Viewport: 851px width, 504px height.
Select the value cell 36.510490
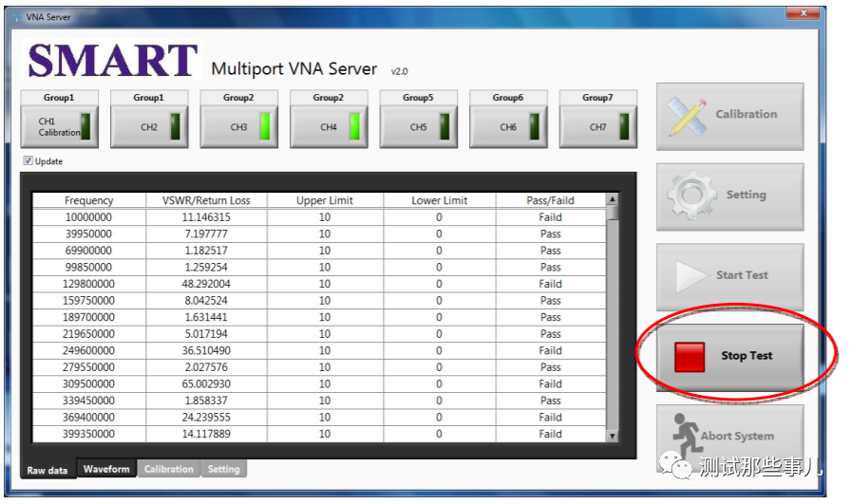pyautogui.click(x=206, y=350)
